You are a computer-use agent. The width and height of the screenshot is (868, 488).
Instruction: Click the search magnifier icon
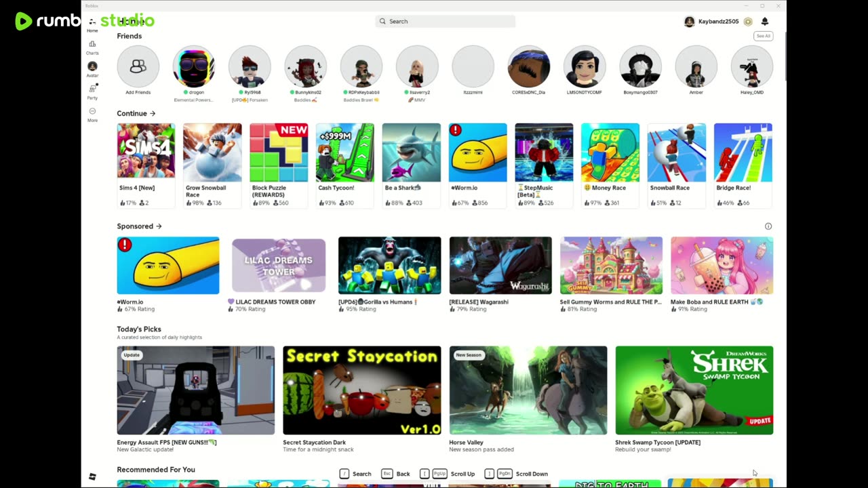pyautogui.click(x=382, y=22)
